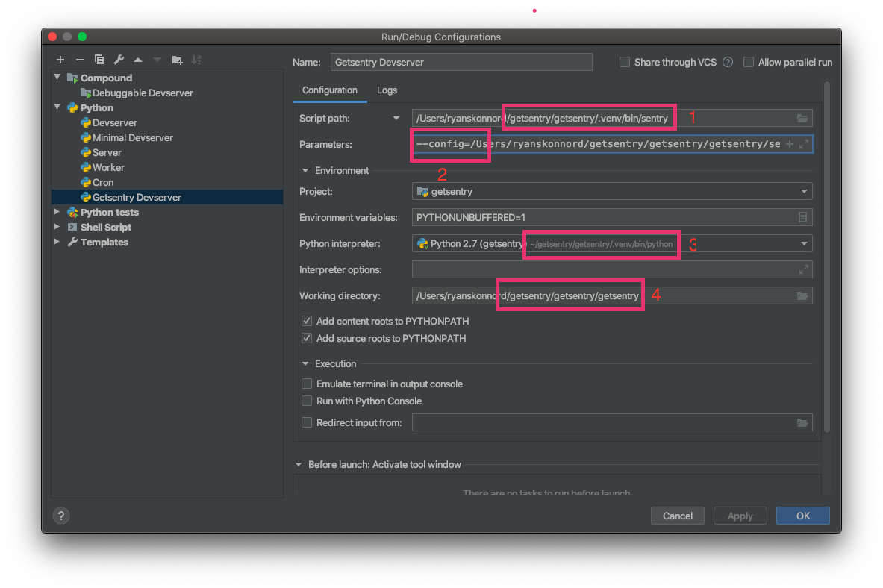Open the Project getsentry dropdown
This screenshot has height=588, width=883.
click(x=804, y=192)
